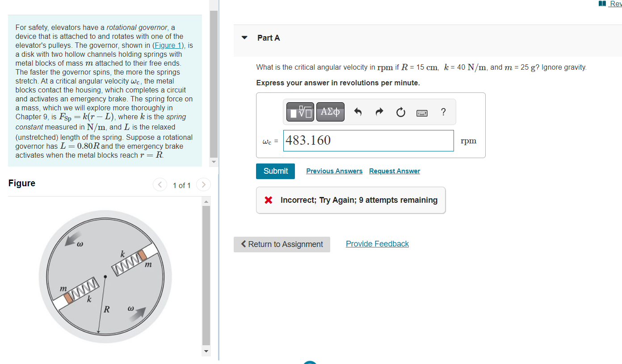Open the Provide Feedback page
622x364 pixels.
(x=377, y=244)
